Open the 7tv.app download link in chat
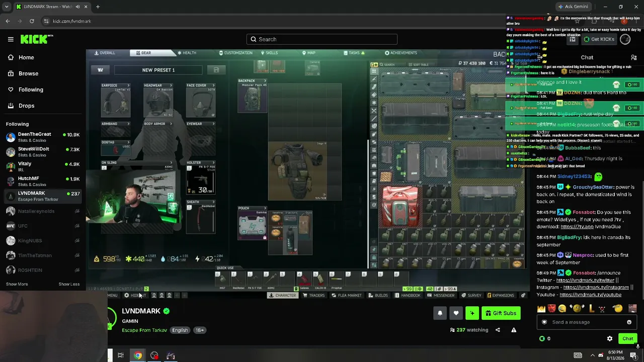The height and width of the screenshot is (362, 644). (577, 227)
